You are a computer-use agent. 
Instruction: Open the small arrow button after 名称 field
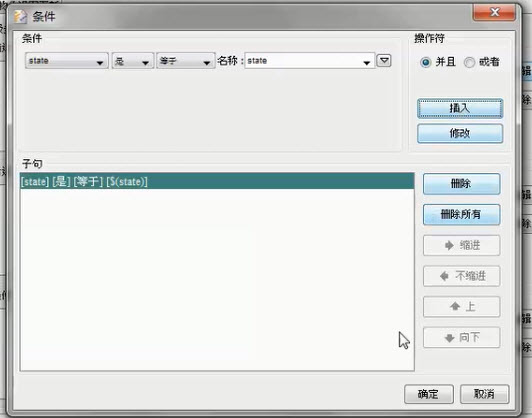click(384, 61)
